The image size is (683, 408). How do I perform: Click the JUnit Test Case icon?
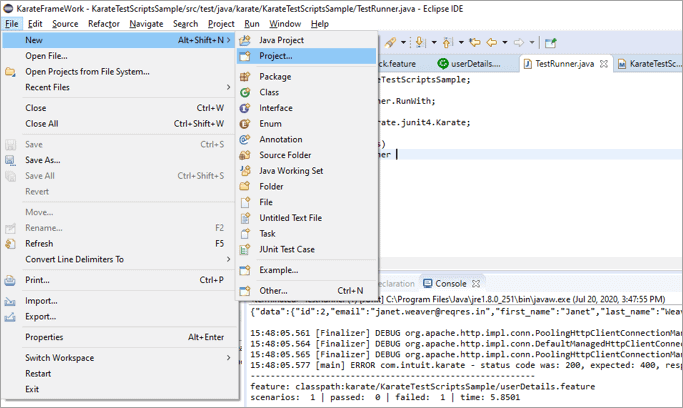coord(245,250)
